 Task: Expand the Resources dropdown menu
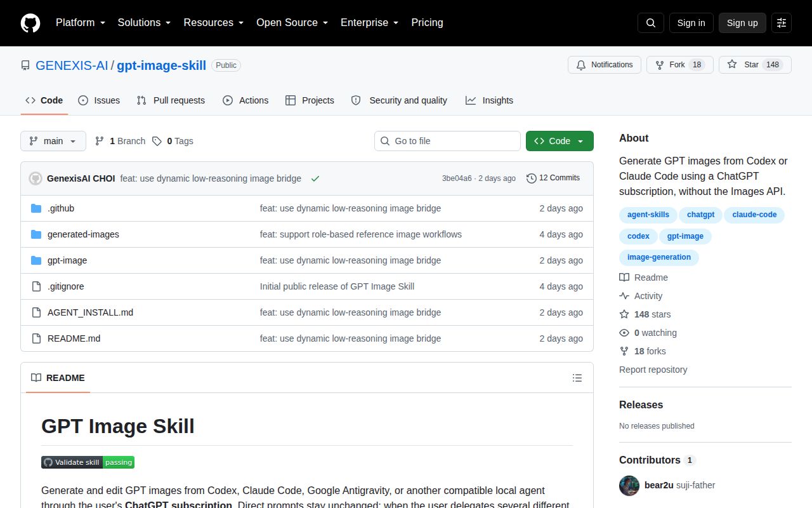click(x=214, y=23)
